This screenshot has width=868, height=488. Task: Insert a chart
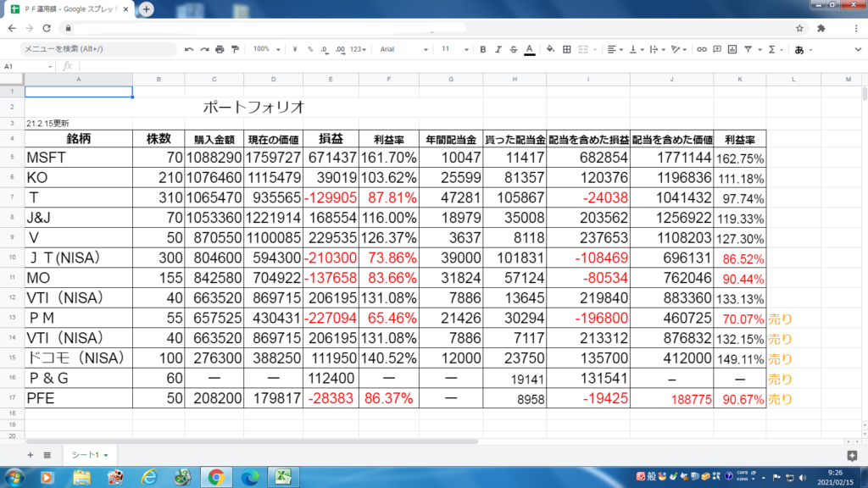pyautogui.click(x=732, y=49)
